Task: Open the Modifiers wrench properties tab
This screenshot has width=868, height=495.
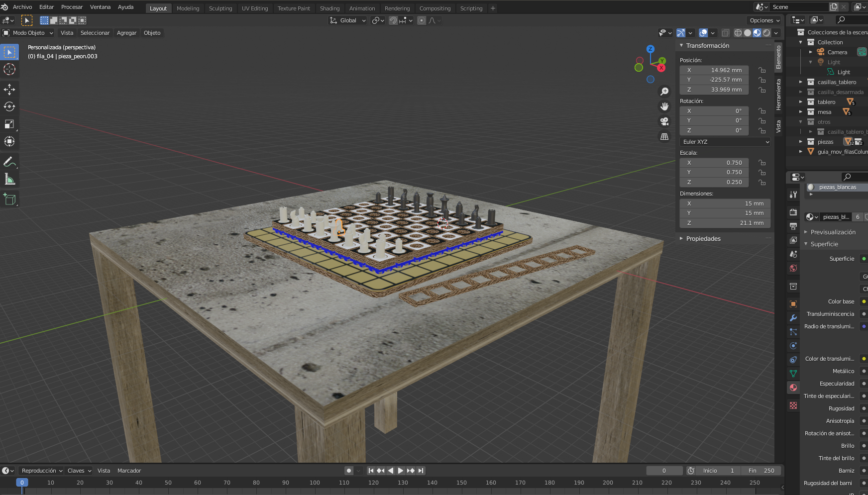Action: [x=793, y=318]
